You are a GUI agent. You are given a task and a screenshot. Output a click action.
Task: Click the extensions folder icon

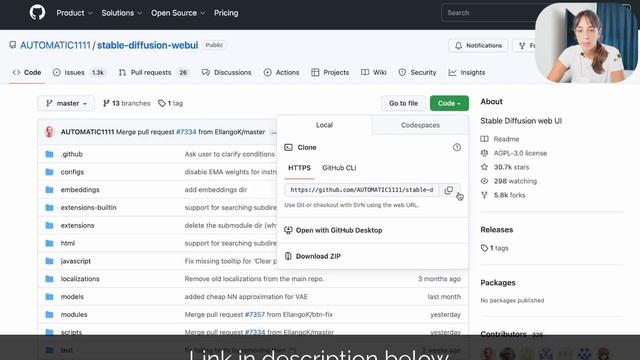(x=49, y=225)
